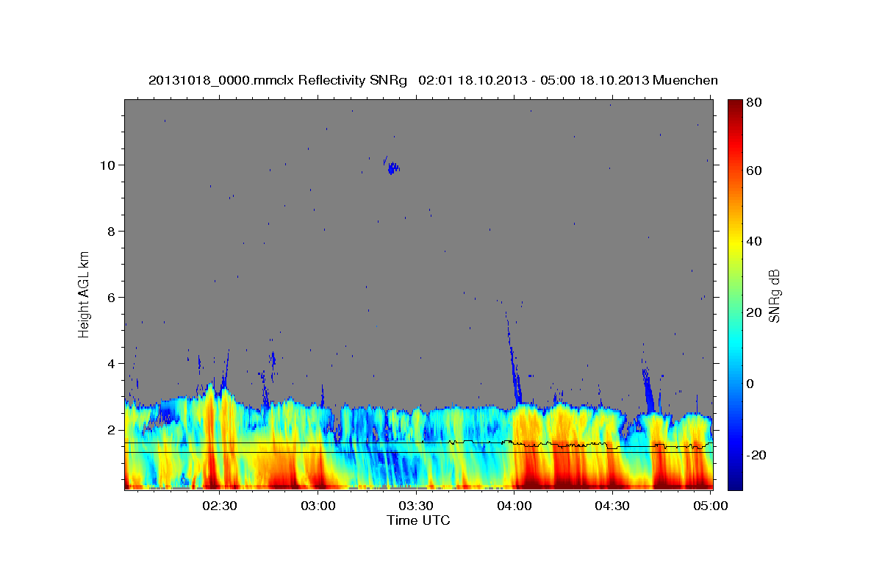Click the colorbar value -20
This screenshot has width=882, height=588.
756,455
